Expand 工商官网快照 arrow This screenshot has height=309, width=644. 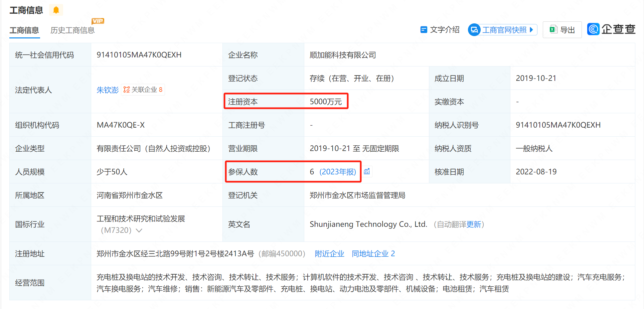click(531, 30)
